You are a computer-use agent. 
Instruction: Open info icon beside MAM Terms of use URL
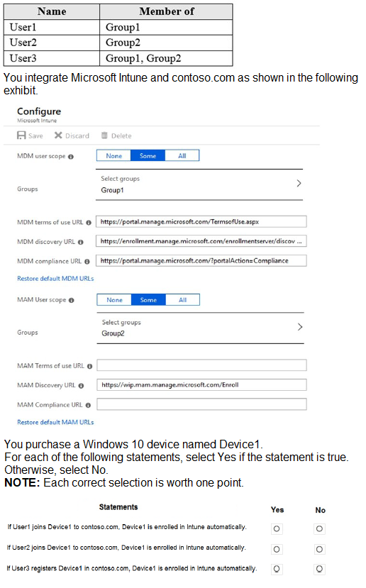pyautogui.click(x=89, y=367)
